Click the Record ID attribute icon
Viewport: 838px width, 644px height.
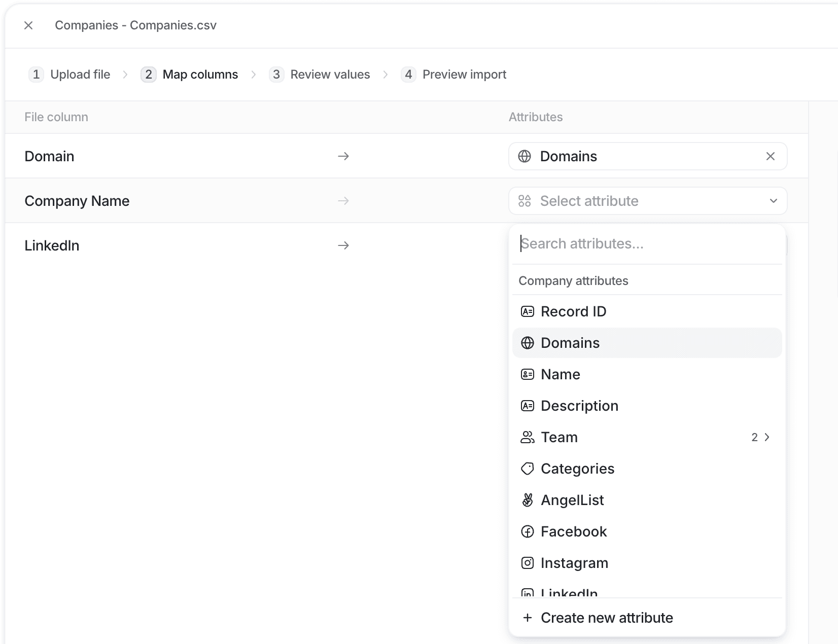click(528, 311)
